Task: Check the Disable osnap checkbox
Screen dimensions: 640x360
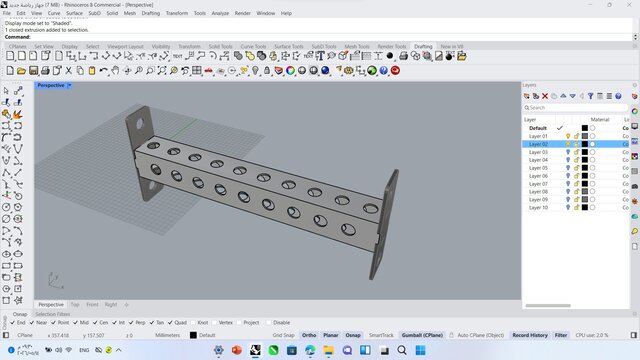Action: pyautogui.click(x=269, y=322)
